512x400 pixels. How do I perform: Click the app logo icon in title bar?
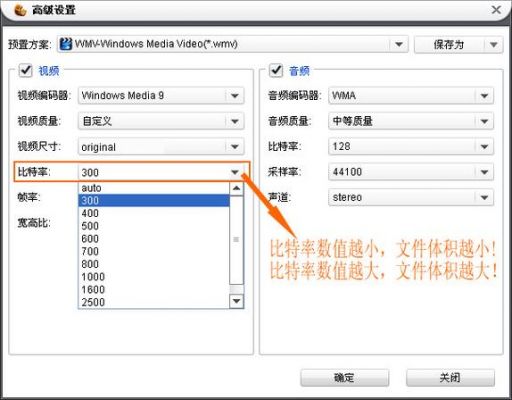[x=20, y=10]
